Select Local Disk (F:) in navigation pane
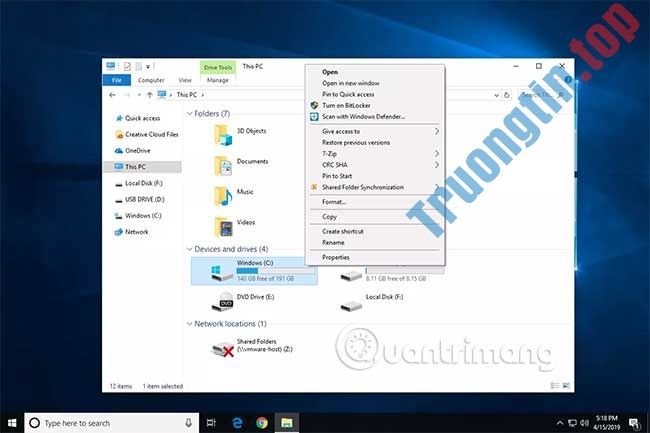 [x=142, y=183]
